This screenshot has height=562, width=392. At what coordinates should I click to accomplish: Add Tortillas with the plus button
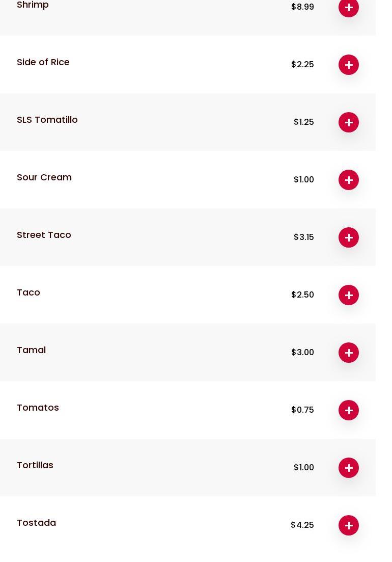tap(349, 468)
